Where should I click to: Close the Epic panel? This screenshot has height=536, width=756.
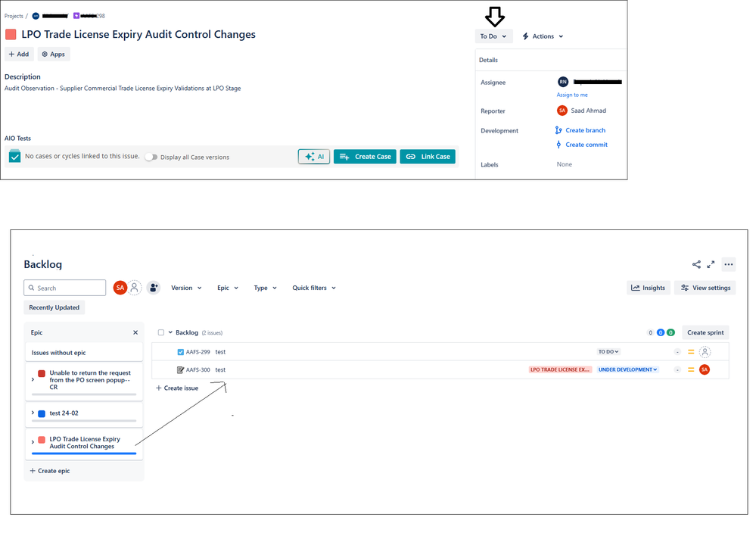pos(135,332)
